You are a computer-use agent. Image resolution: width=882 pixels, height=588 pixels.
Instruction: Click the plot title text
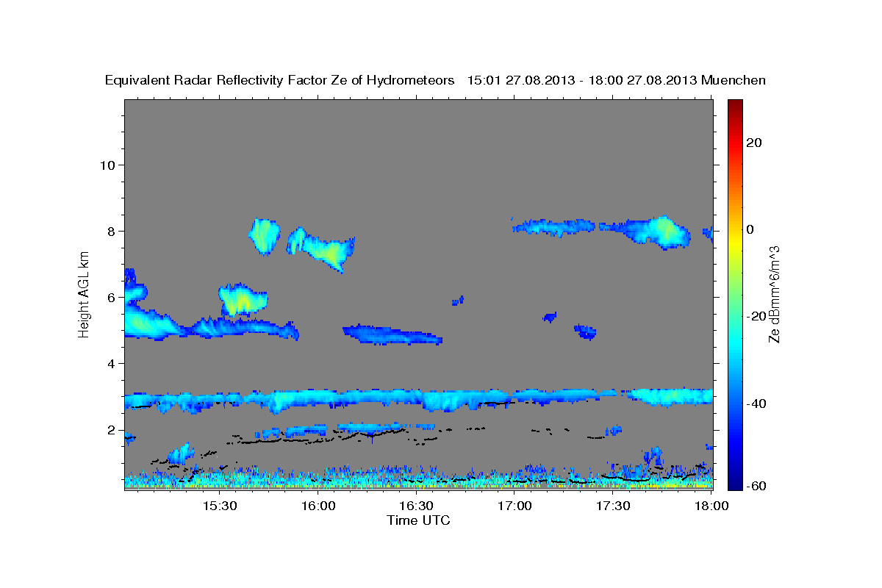coord(435,80)
